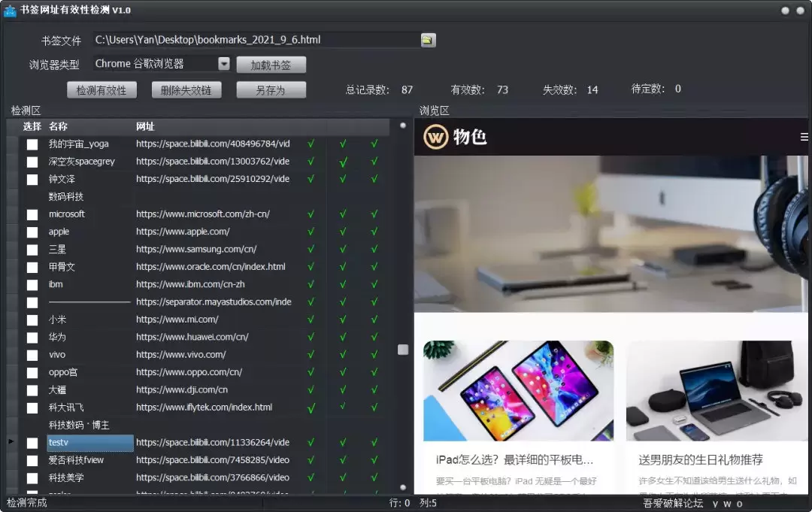Click the www.mi.com URL cell

tap(177, 320)
